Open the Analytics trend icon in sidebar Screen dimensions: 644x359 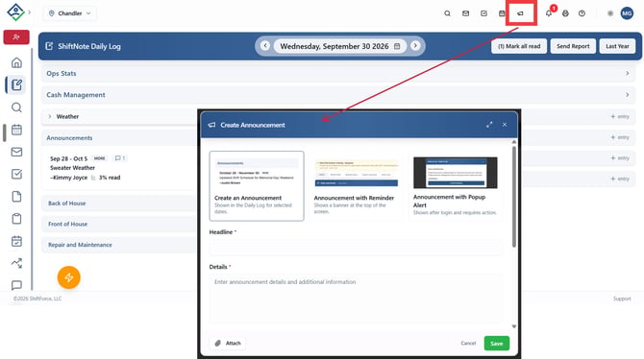pyautogui.click(x=16, y=263)
